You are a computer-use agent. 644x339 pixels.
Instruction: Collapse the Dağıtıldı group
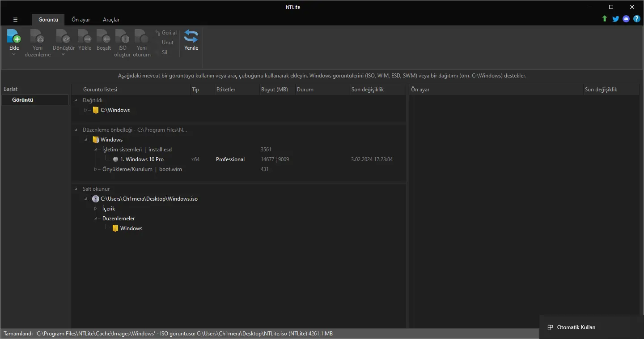pyautogui.click(x=76, y=100)
